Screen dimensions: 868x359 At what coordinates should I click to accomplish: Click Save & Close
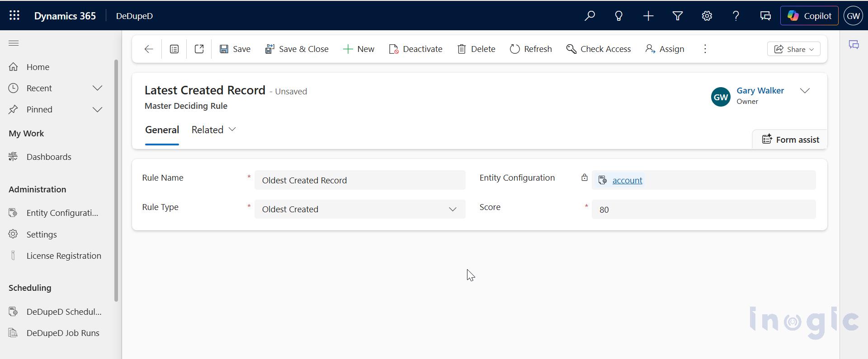tap(297, 49)
